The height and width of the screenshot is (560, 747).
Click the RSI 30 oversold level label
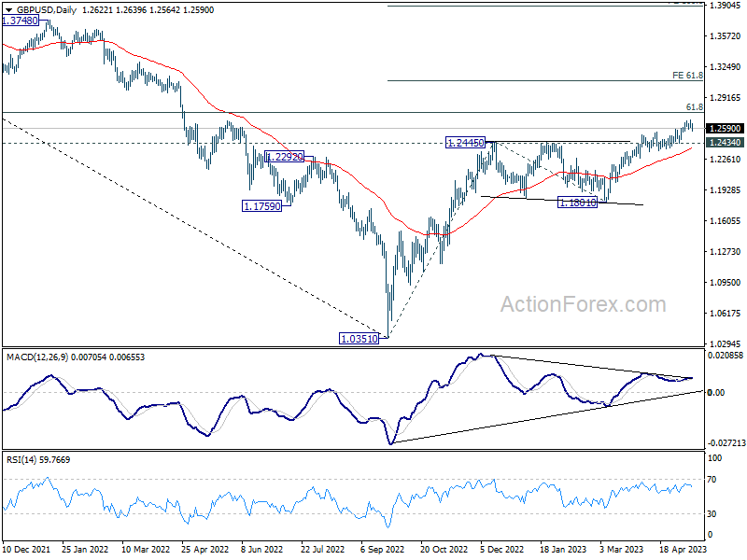pyautogui.click(x=712, y=514)
